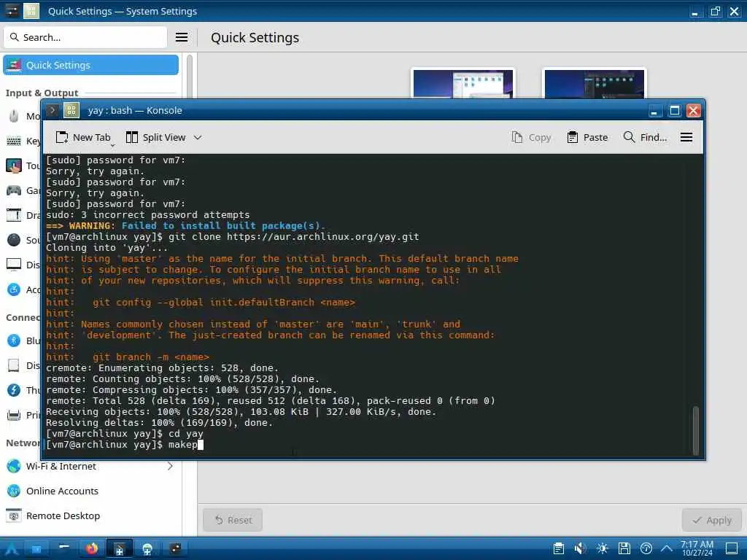Click the clipboard tray icon
The width and height of the screenshot is (747, 560).
coord(559,548)
